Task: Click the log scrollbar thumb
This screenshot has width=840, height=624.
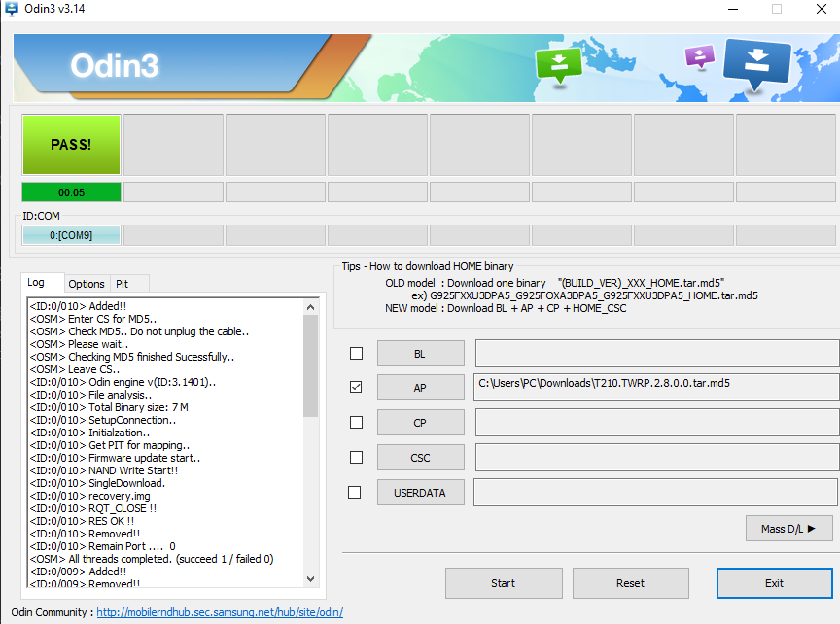Action: tap(311, 365)
